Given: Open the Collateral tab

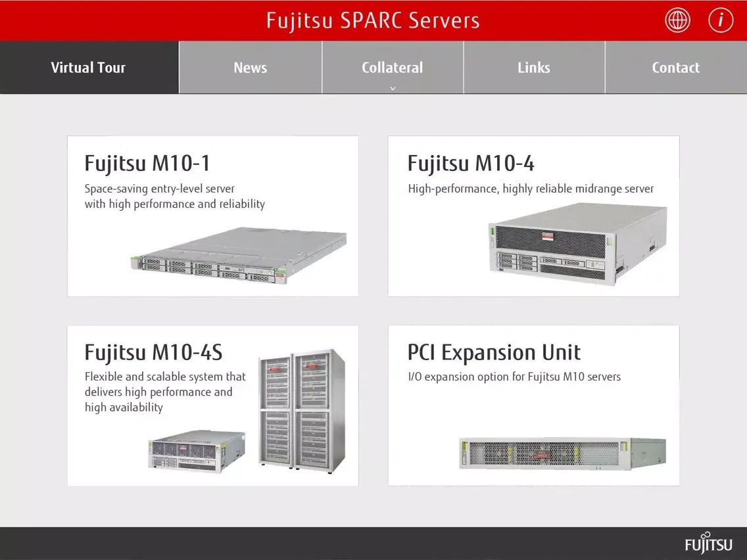Looking at the screenshot, I should pos(393,67).
